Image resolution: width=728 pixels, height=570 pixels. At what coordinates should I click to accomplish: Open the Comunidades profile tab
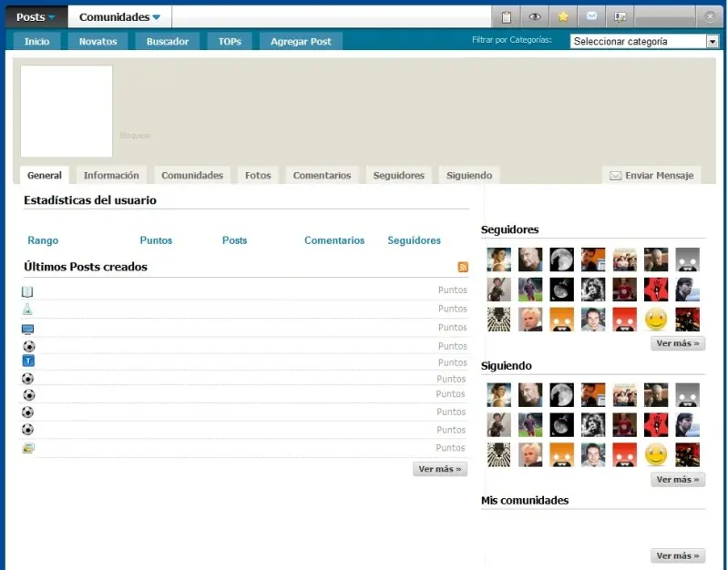click(192, 176)
